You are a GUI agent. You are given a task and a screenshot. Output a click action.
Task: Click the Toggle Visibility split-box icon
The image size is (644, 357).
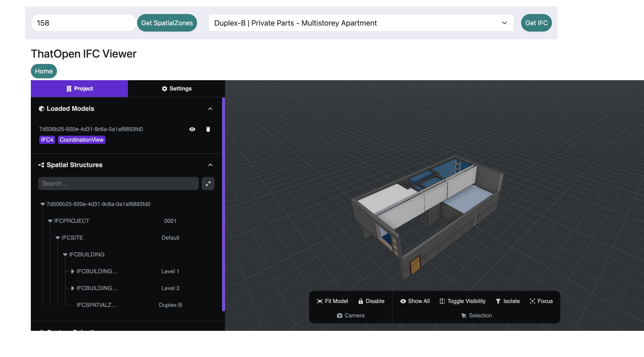tap(442, 301)
